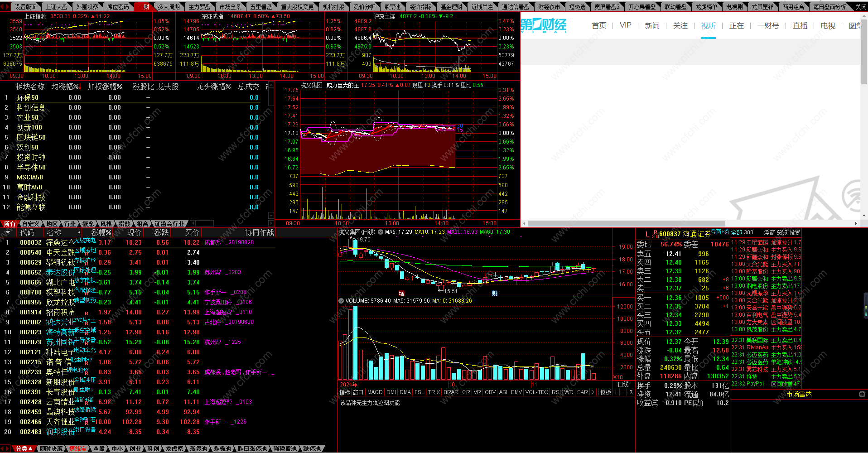Select the 自定义 sector filter tab
Viewport: 868px width, 453px height.
pos(31,224)
